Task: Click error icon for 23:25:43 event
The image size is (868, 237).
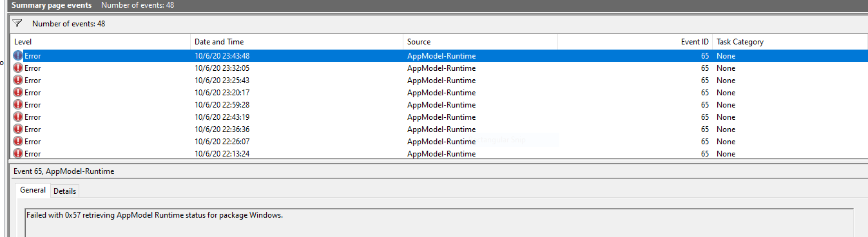Action: [18, 81]
